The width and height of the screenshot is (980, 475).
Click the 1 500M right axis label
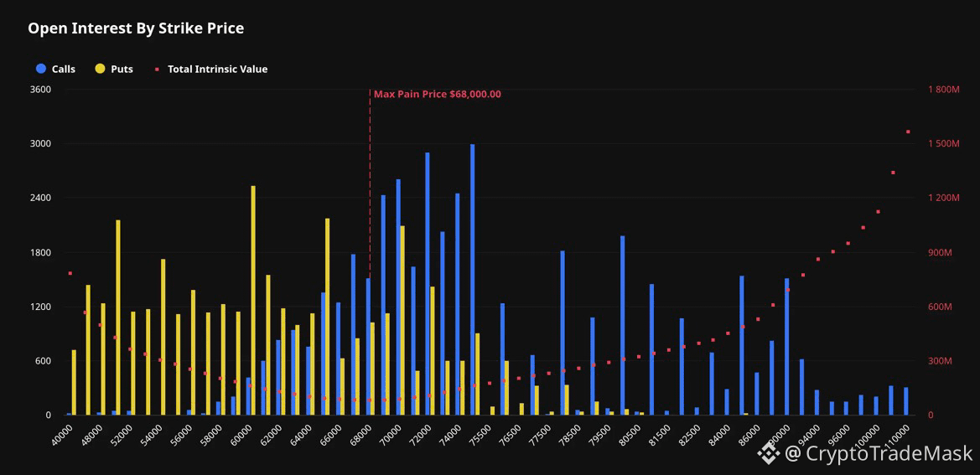(x=943, y=144)
